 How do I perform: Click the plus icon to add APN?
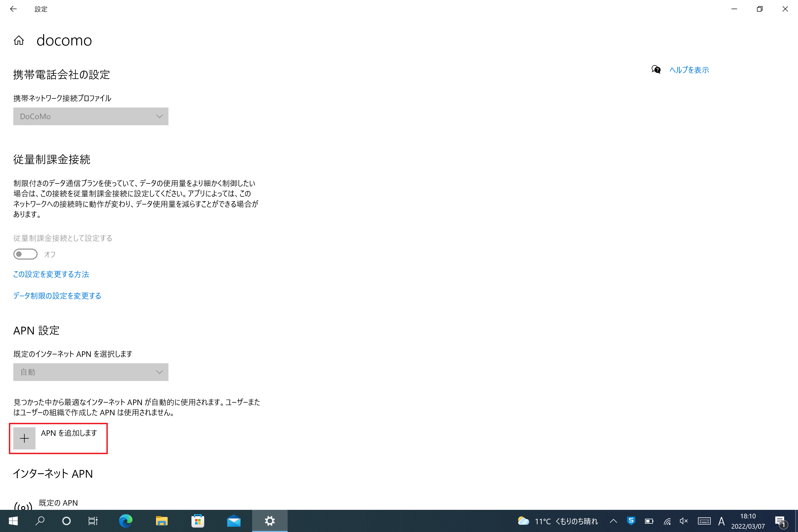(x=24, y=438)
